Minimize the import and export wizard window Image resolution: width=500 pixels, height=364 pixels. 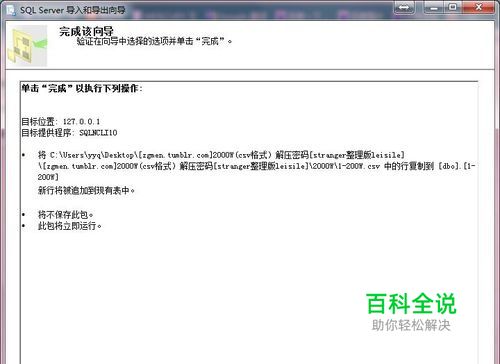434,7
